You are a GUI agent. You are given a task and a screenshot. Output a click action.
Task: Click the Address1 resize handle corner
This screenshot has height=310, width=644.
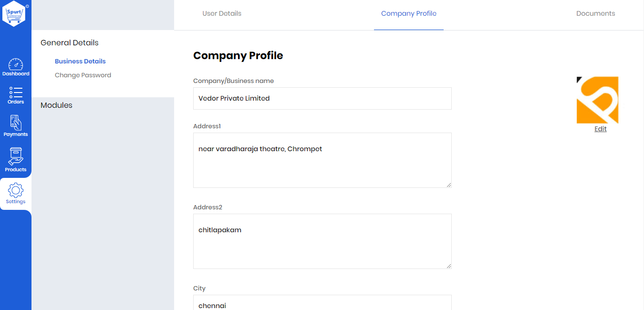pos(448,185)
